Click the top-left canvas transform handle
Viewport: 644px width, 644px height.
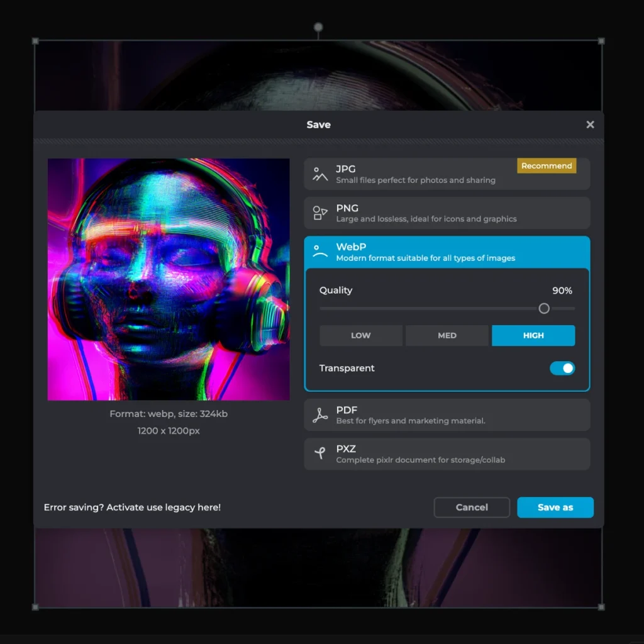click(35, 41)
